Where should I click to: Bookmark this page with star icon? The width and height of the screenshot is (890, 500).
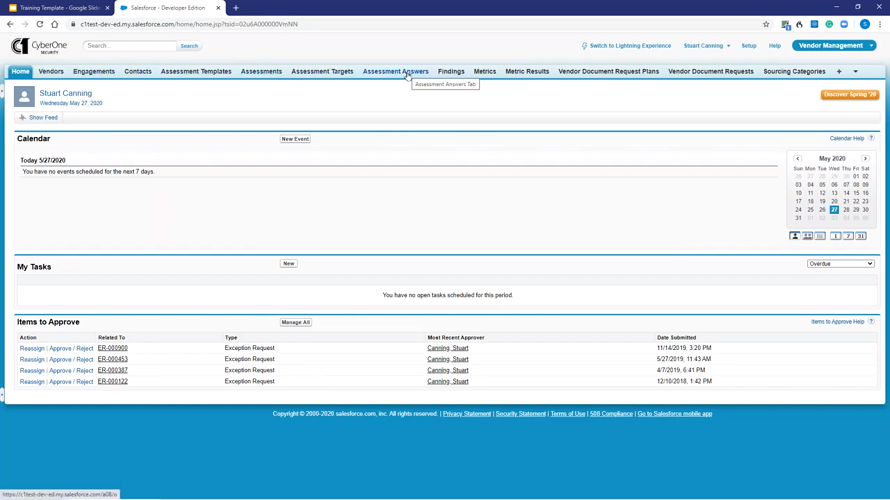(766, 24)
